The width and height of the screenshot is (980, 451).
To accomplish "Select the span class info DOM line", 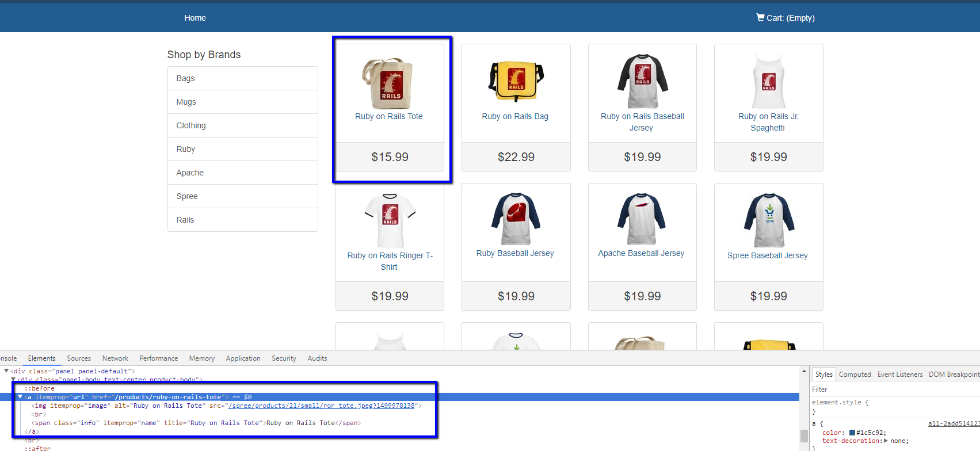I will pyautogui.click(x=196, y=423).
